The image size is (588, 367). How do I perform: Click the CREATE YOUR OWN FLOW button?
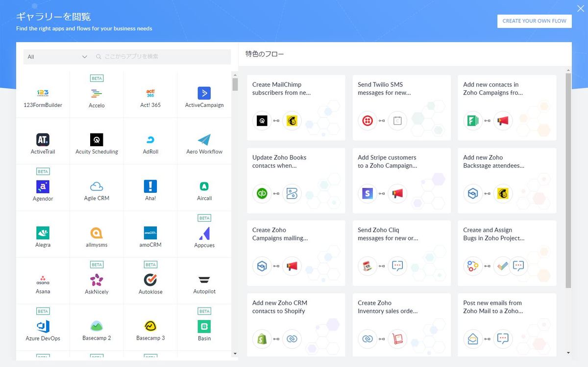click(x=534, y=21)
